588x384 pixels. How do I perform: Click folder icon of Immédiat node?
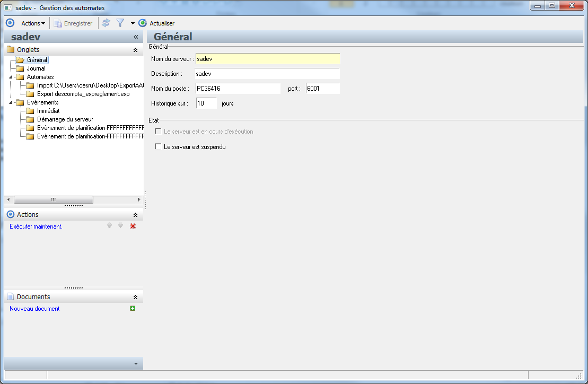[x=30, y=111]
